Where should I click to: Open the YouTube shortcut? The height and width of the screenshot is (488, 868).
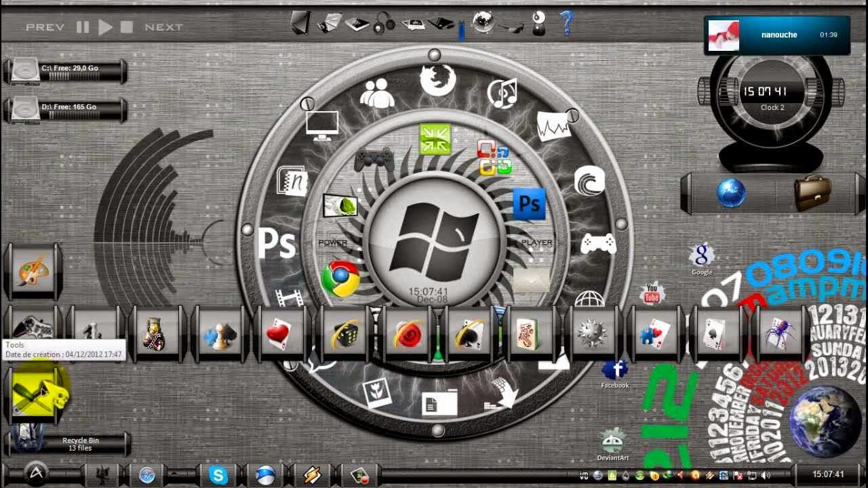652,294
